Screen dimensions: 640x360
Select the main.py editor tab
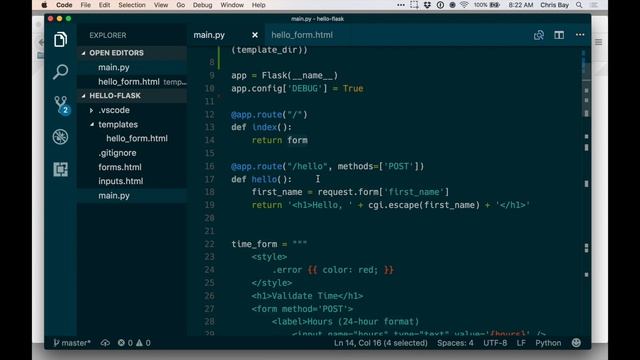point(209,35)
